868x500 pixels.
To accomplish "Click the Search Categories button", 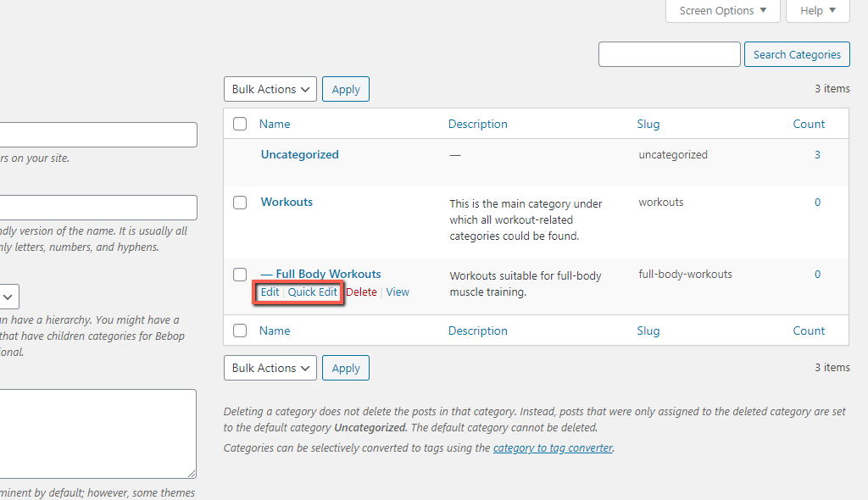I will tap(797, 54).
